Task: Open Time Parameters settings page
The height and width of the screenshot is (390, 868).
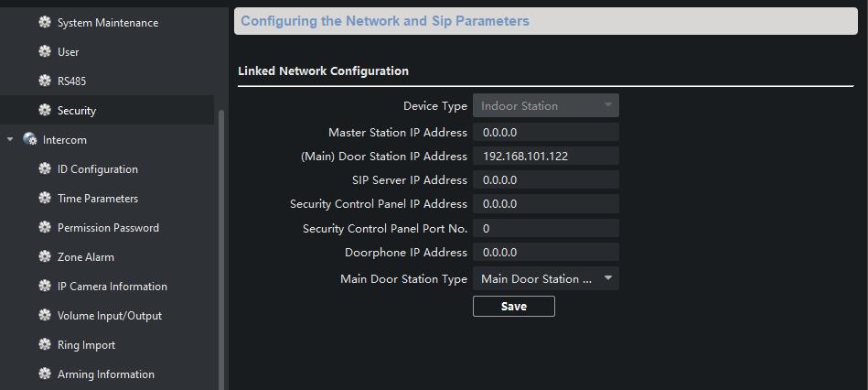Action: (x=98, y=198)
